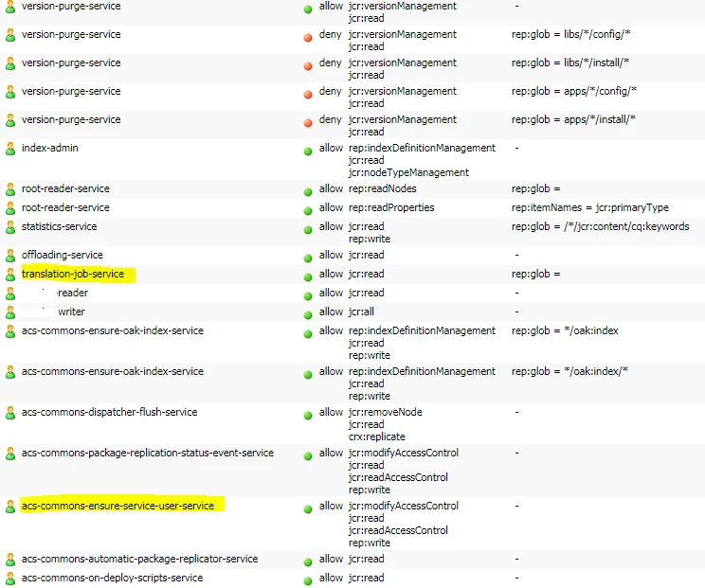Click the offloading-service principal name
This screenshot has height=588, width=705.
tap(62, 255)
